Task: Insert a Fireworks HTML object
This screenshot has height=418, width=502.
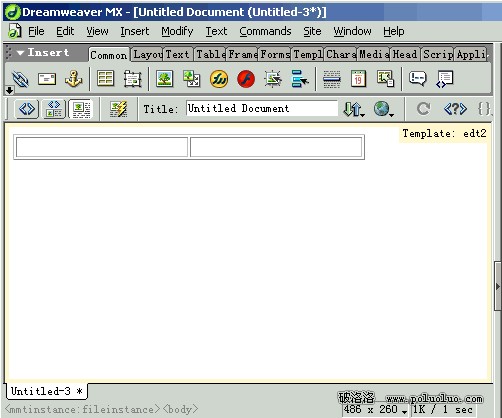Action: [x=219, y=79]
